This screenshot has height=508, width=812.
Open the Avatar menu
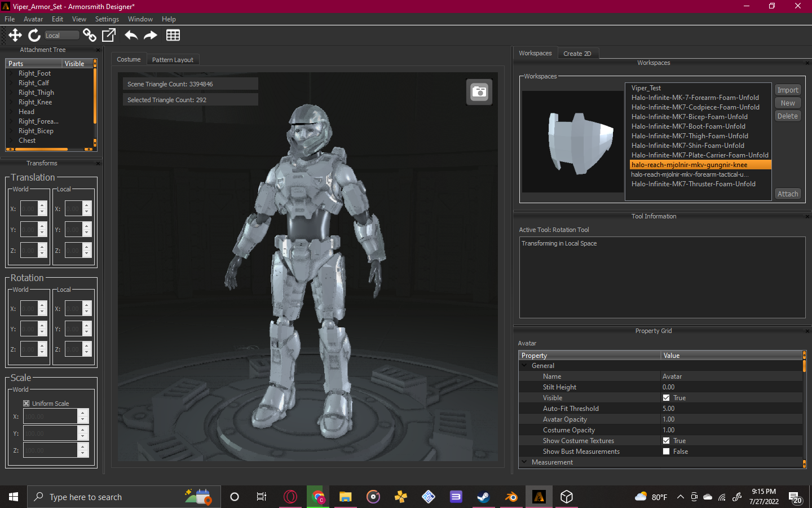(33, 19)
